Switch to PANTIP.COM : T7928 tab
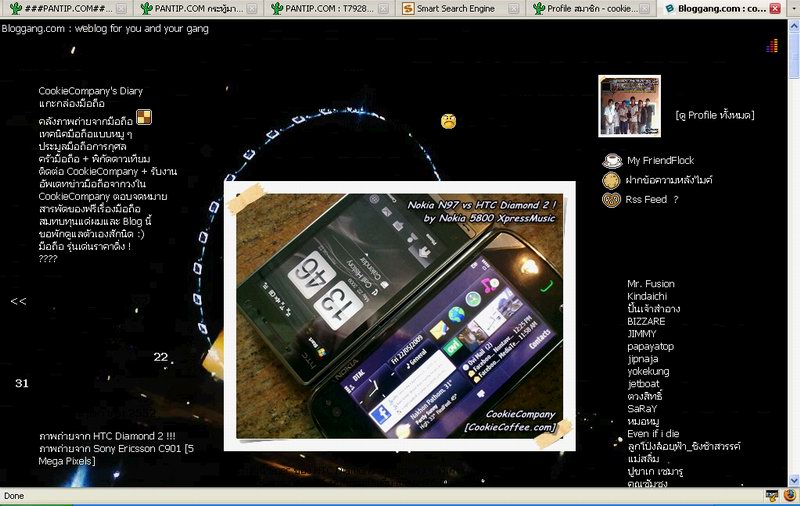800x506 pixels. [x=329, y=9]
